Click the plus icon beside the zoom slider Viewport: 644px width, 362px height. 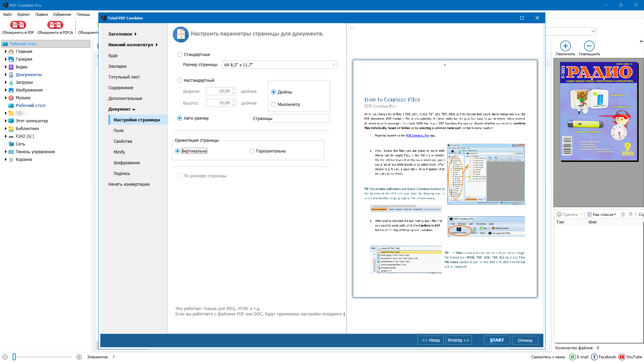pos(79,357)
